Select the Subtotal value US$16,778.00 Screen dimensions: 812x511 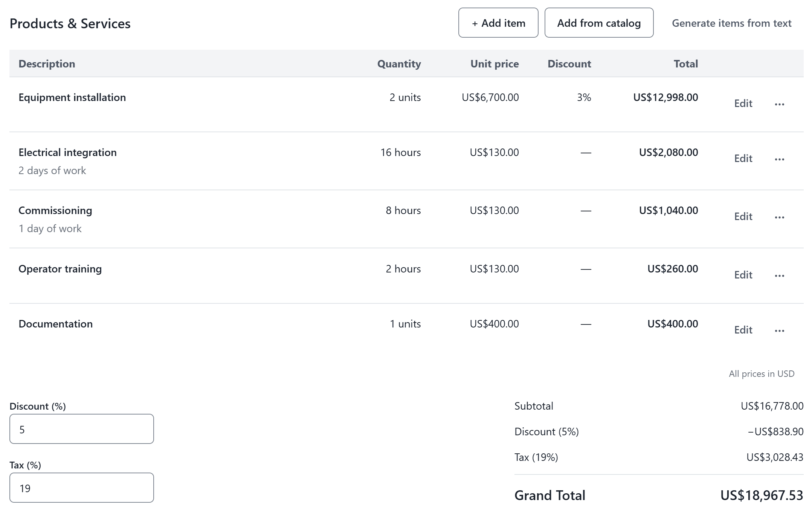click(772, 406)
